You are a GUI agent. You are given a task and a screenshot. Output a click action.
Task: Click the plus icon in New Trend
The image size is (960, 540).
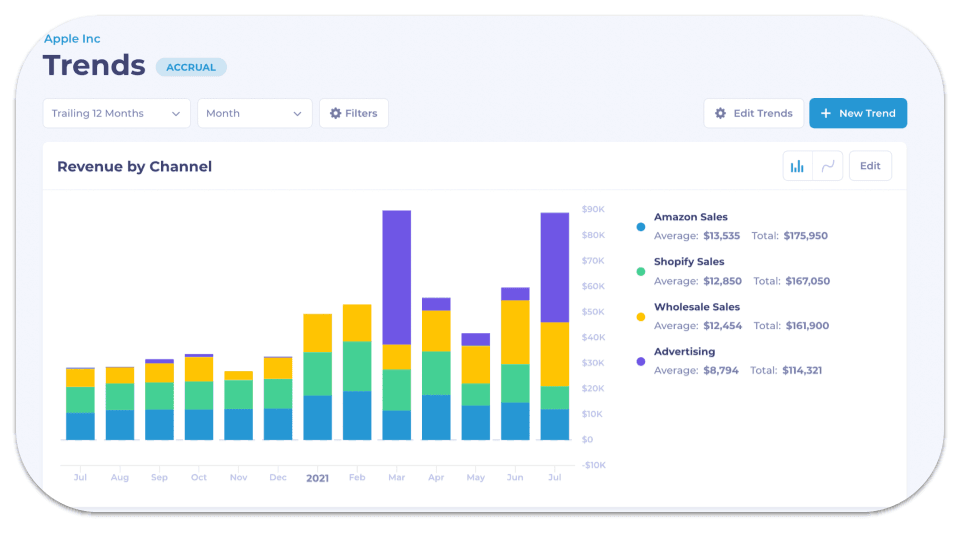click(x=826, y=113)
